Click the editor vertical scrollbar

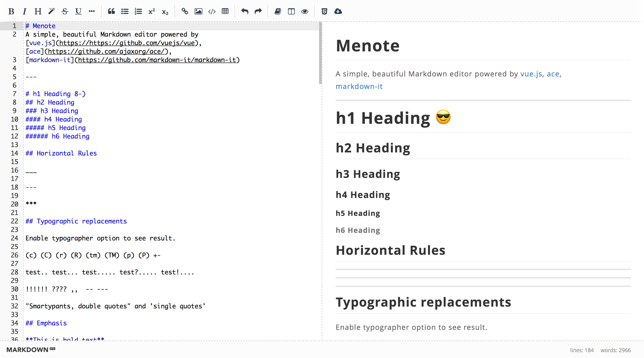click(320, 53)
